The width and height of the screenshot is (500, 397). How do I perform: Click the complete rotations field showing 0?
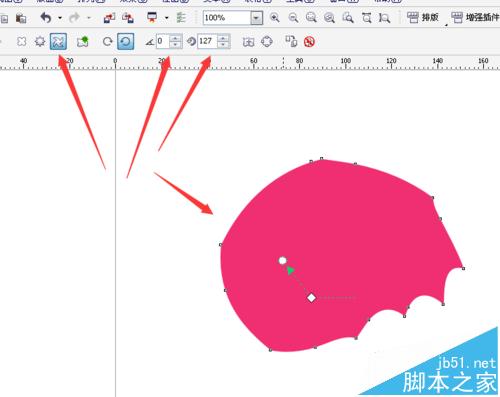tap(163, 41)
